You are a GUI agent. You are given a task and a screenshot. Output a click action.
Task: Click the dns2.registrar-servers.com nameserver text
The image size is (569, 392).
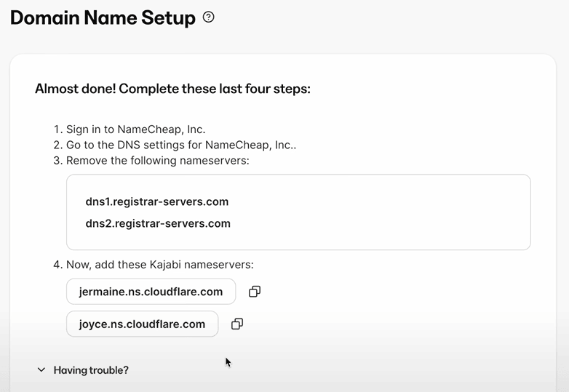point(158,223)
